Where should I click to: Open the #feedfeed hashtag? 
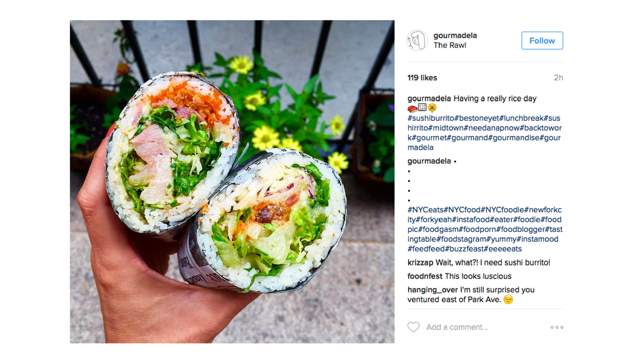(426, 249)
